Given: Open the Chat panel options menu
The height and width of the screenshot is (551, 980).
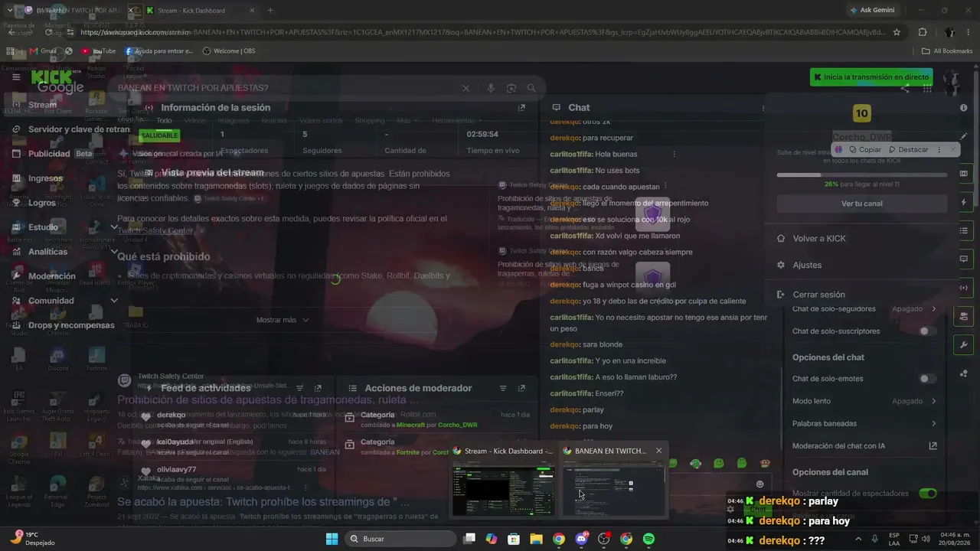Looking at the screenshot, I should [763, 108].
